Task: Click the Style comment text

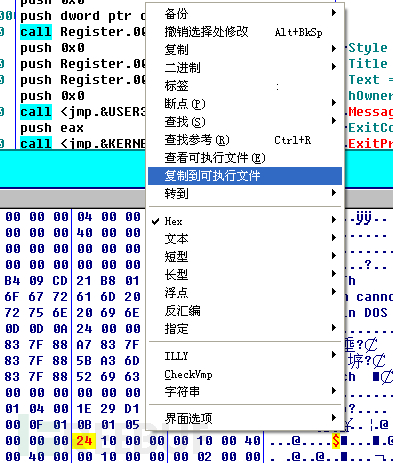Action: click(x=368, y=48)
